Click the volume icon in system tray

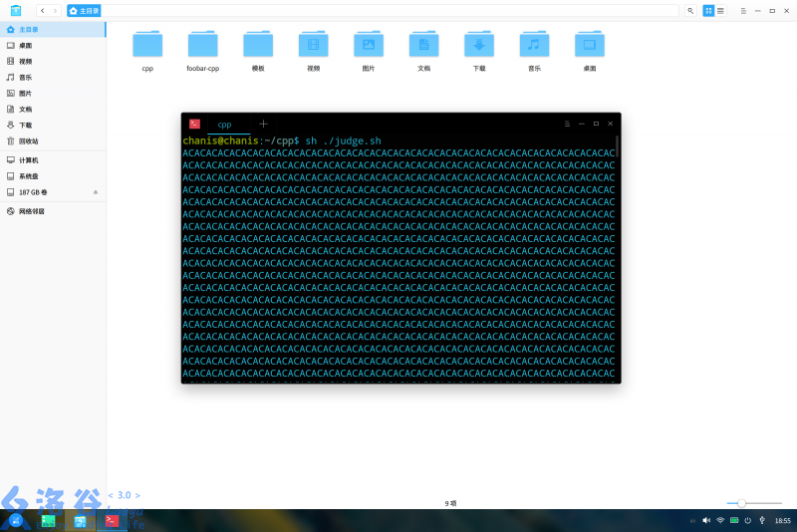pyautogui.click(x=705, y=520)
